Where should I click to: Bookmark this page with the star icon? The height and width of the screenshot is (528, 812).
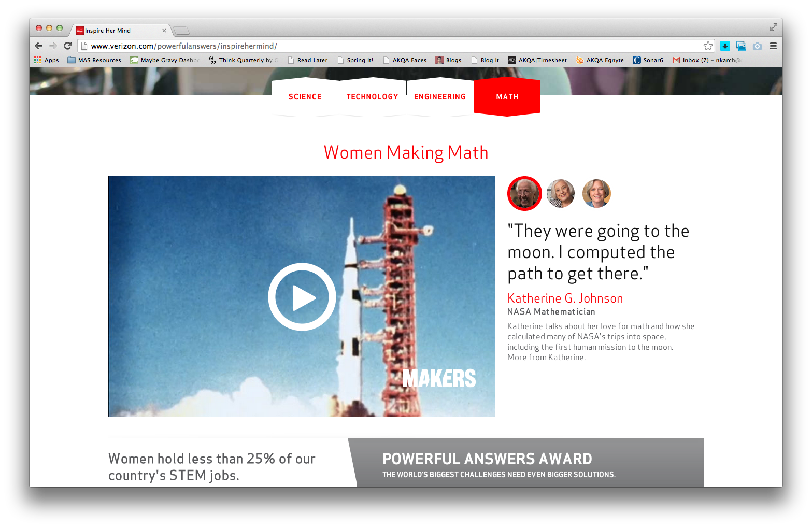tap(708, 46)
